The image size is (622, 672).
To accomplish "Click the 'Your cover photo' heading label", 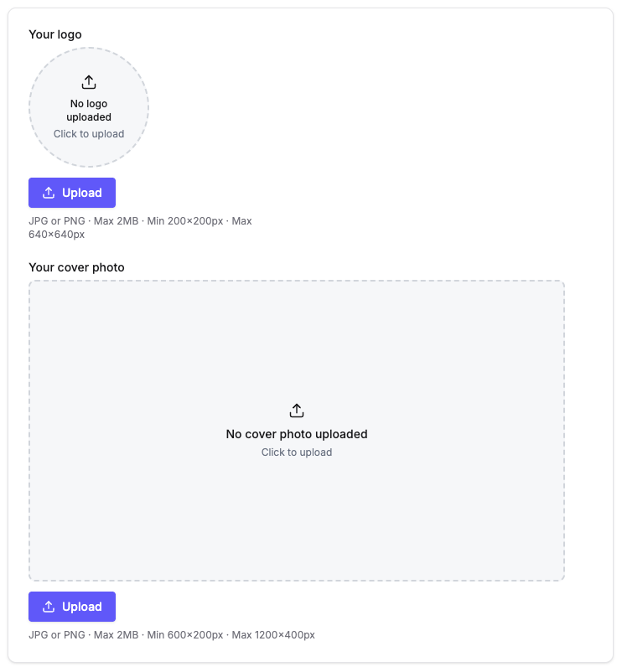I will (x=77, y=267).
